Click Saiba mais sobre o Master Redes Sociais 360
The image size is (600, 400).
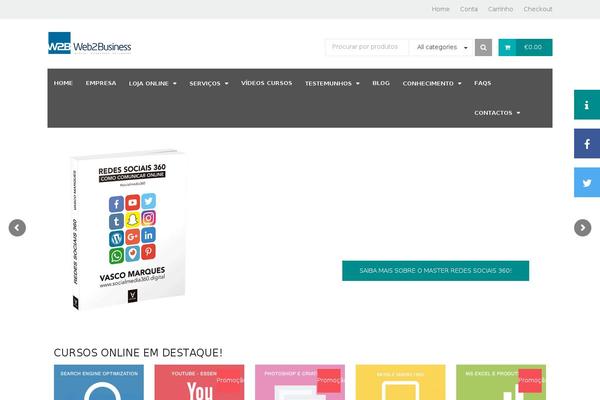[435, 271]
